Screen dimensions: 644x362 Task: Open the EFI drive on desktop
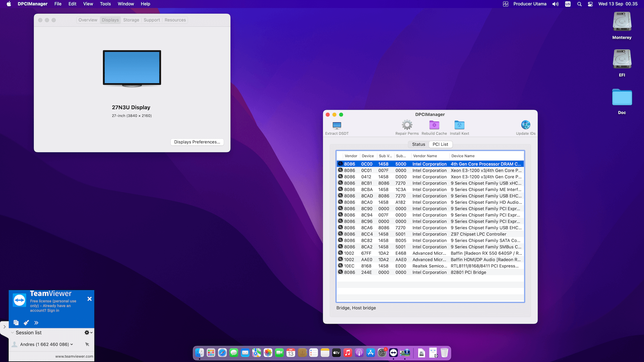pos(622,63)
